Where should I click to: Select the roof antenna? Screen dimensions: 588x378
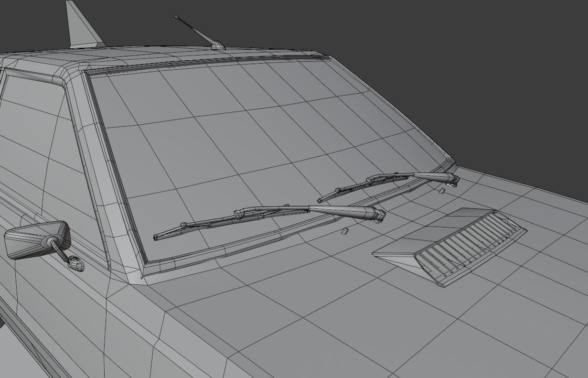point(201,32)
